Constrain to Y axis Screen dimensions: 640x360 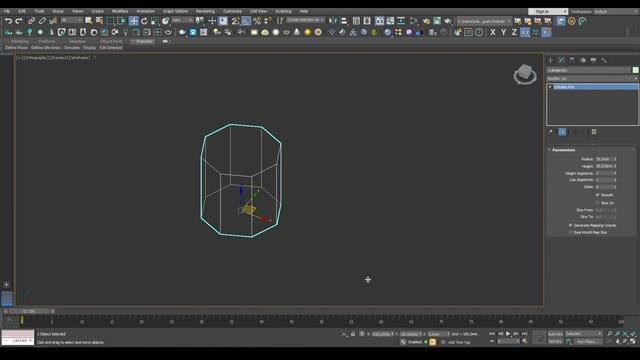(504, 32)
